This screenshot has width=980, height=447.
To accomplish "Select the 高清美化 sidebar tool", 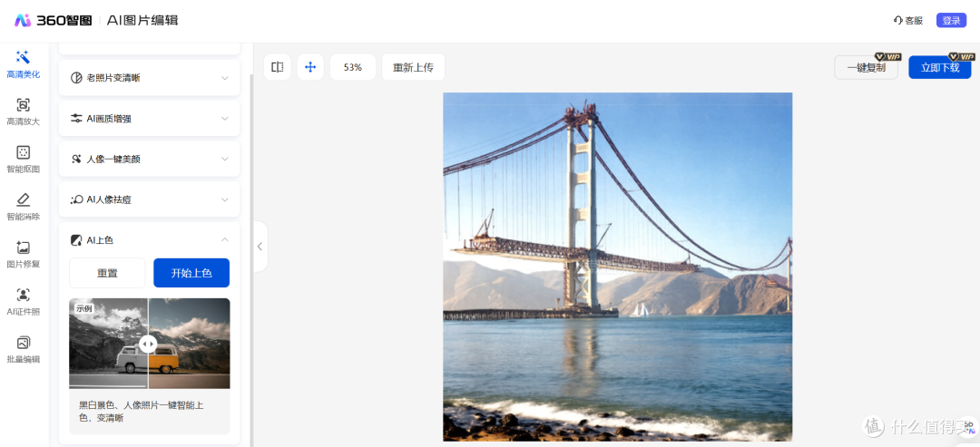I will [23, 64].
